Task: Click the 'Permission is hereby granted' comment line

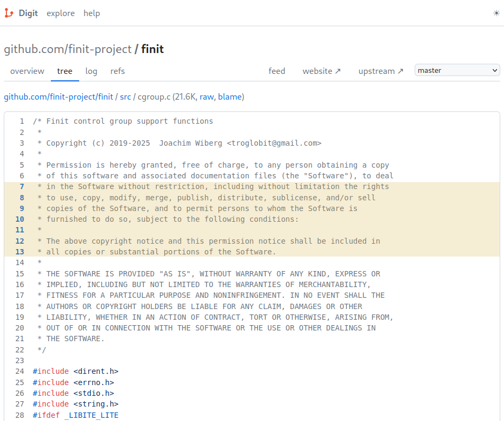Action: click(x=213, y=165)
